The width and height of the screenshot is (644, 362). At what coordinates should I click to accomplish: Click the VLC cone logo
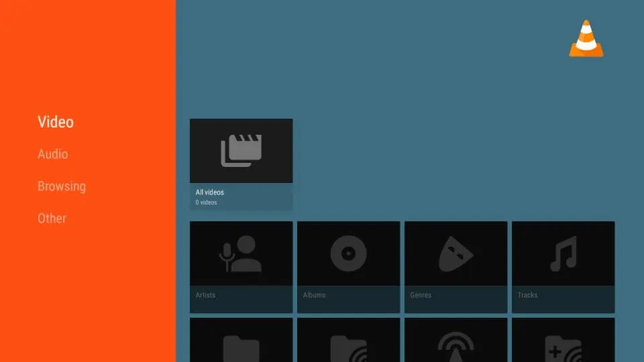[586, 38]
